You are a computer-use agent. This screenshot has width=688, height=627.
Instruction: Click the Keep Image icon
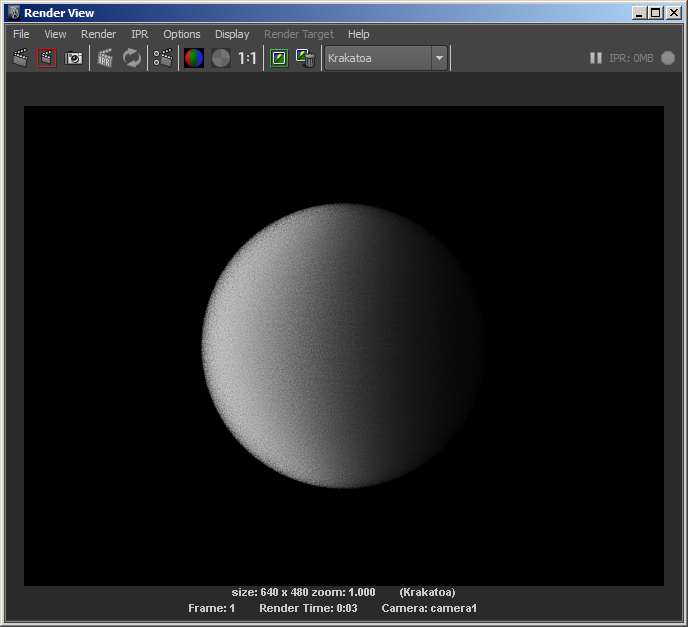(x=279, y=58)
